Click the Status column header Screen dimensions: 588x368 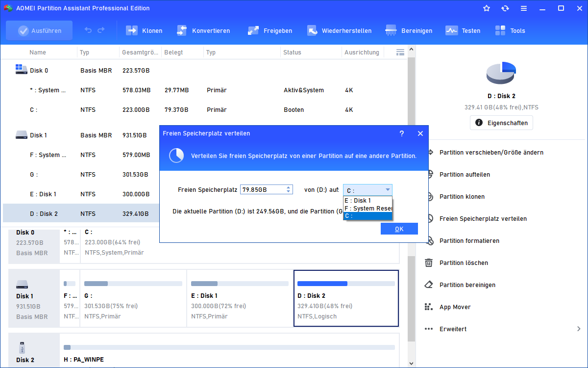pos(293,53)
